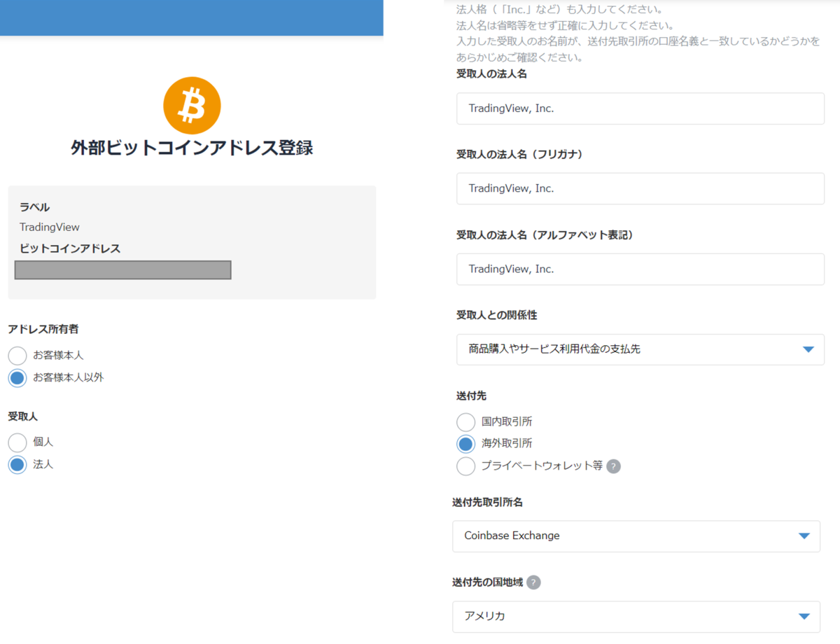840x644 pixels.
Task: Open the 送付先取引所名 dropdown showing Coinbase Exchange
Action: (x=636, y=536)
